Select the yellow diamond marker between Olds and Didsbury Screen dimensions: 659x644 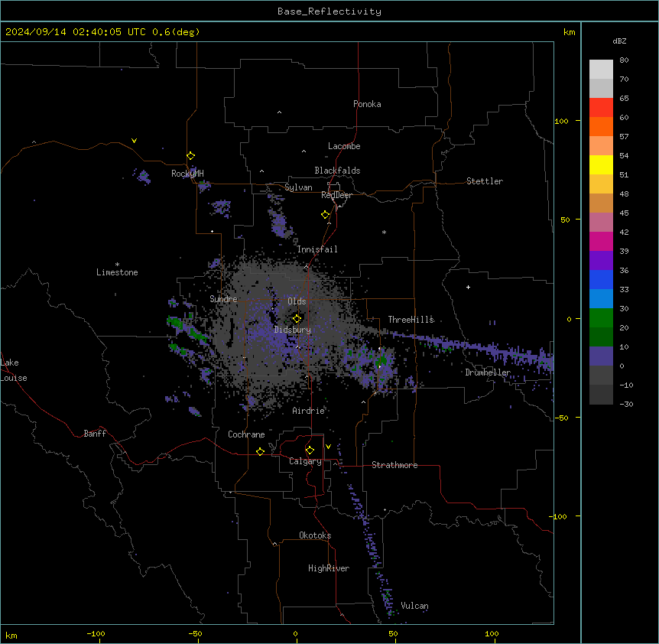[x=297, y=318]
